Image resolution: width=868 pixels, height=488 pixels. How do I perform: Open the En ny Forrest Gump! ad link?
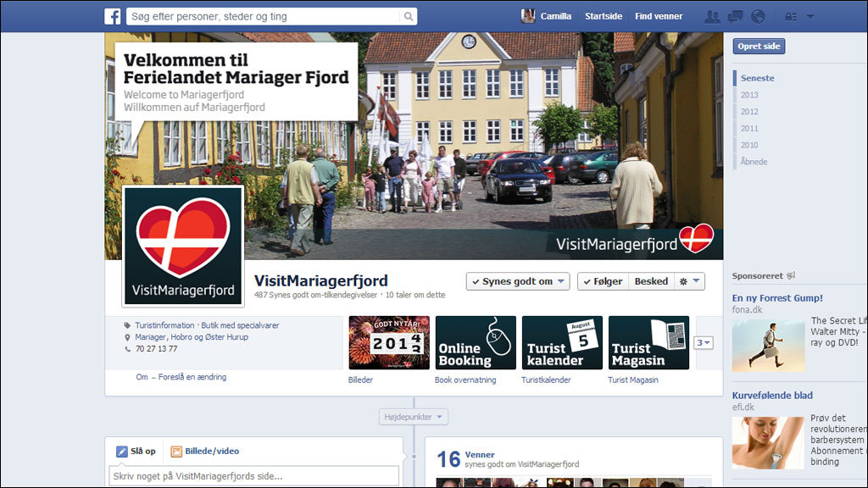coord(777,297)
